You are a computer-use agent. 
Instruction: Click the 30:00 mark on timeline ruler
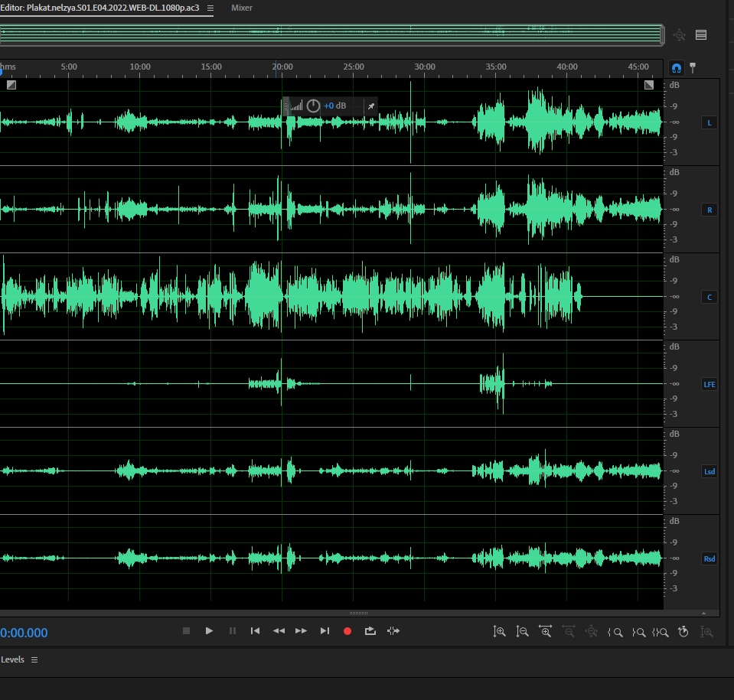point(425,67)
